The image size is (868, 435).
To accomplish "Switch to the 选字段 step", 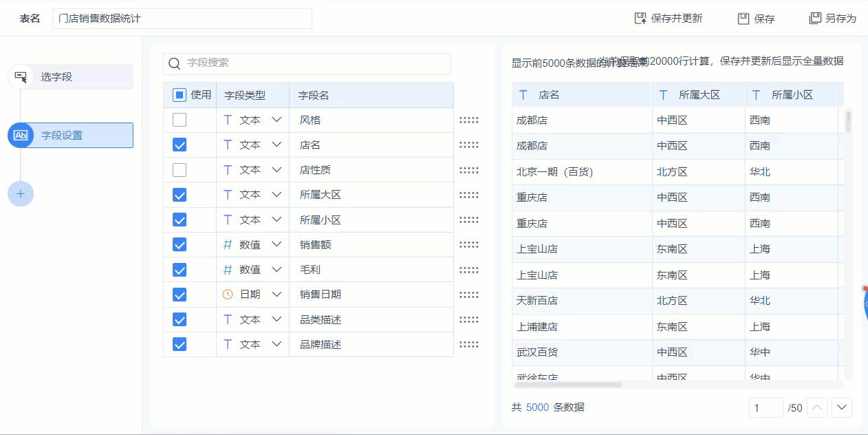I will click(x=70, y=77).
